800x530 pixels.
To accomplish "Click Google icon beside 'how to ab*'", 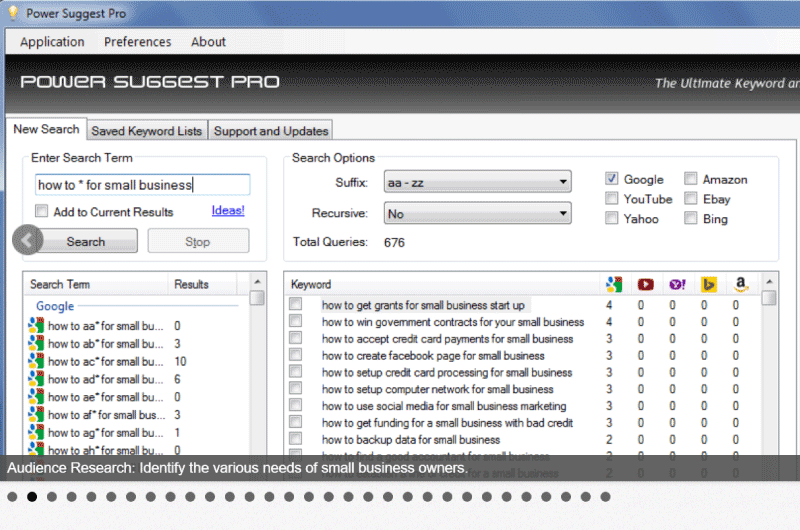I will click(36, 343).
